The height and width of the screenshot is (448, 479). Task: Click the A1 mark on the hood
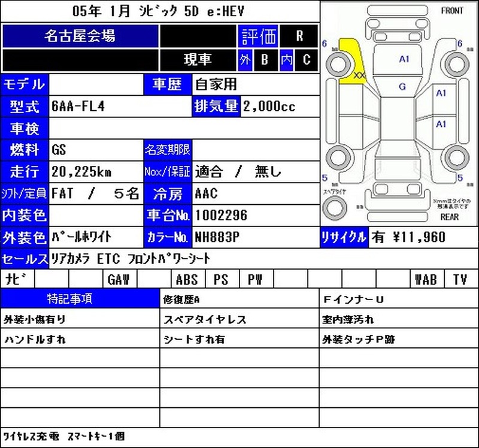pyautogui.click(x=404, y=59)
